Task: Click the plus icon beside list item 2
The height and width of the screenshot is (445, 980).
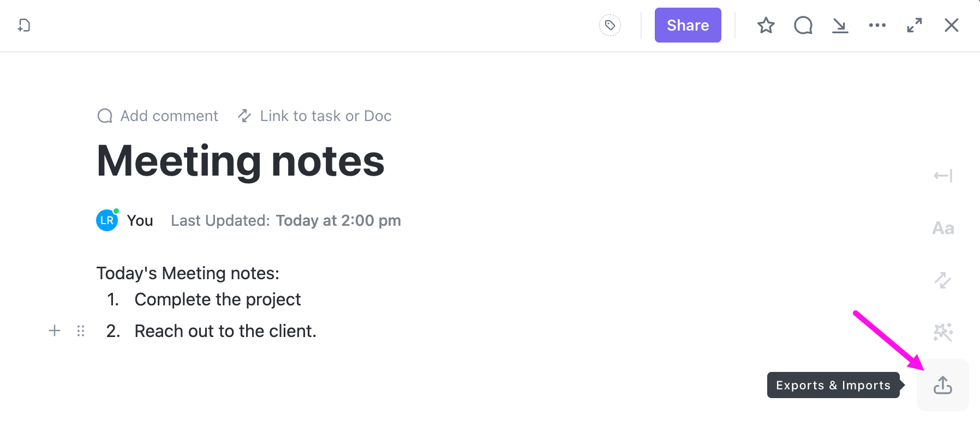Action: 55,330
